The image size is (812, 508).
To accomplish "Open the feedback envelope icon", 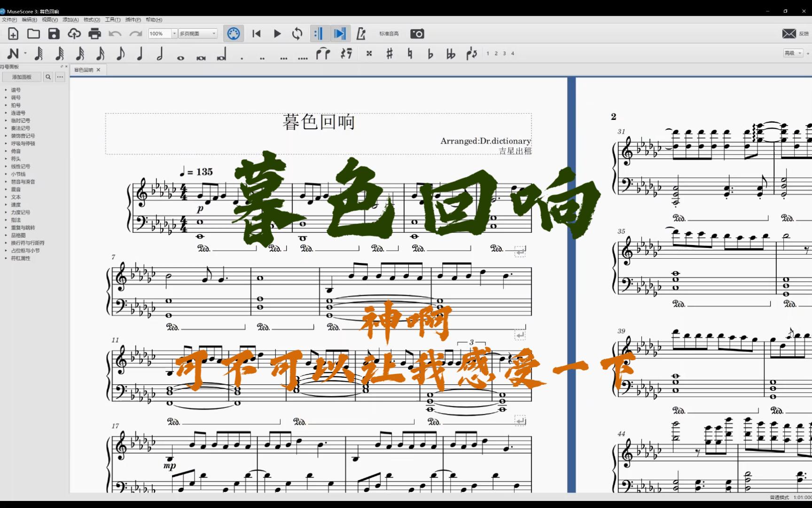I will coord(789,34).
